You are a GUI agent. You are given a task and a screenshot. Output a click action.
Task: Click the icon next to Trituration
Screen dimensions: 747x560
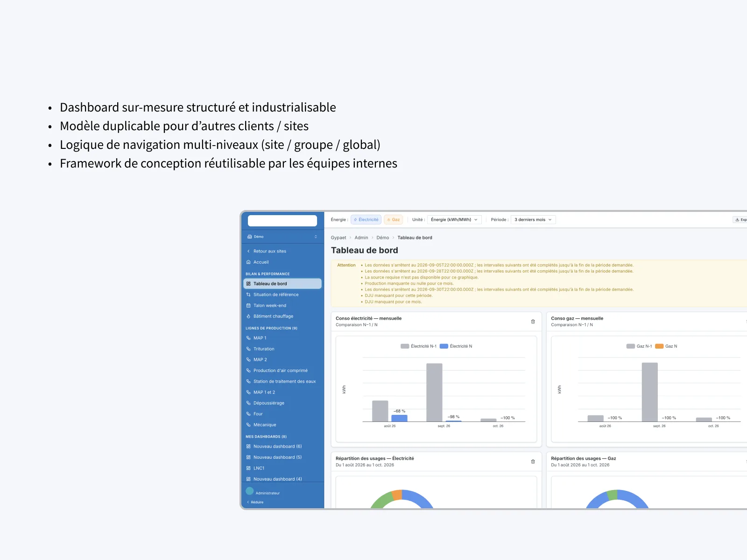click(x=248, y=349)
